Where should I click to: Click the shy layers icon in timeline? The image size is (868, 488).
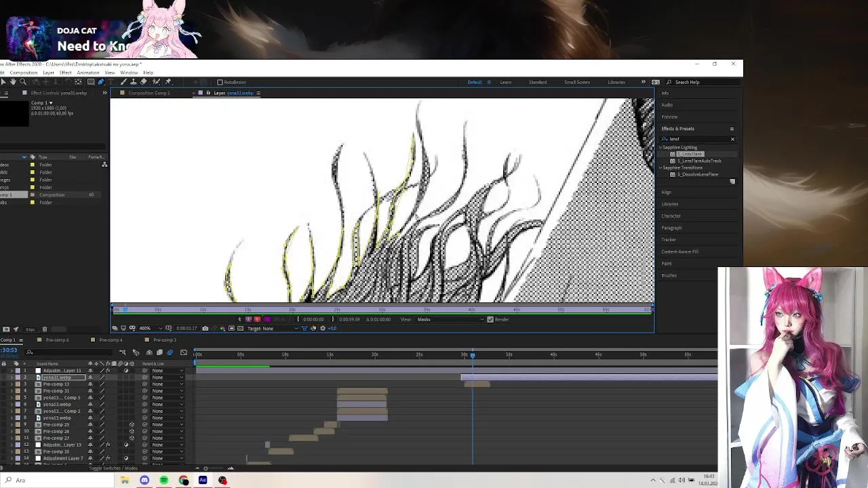149,352
